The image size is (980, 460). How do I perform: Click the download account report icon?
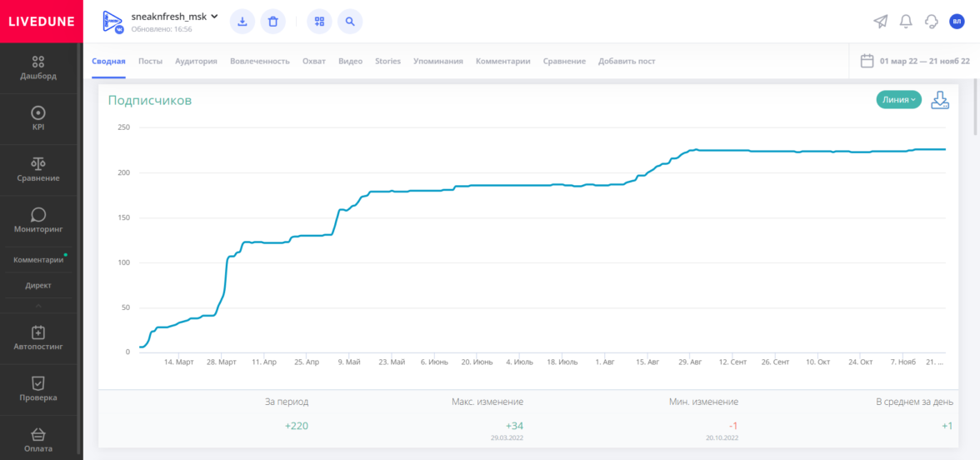(x=242, y=22)
